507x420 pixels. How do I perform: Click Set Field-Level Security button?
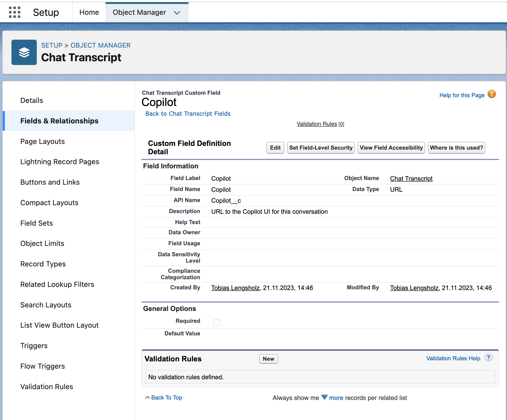(321, 148)
